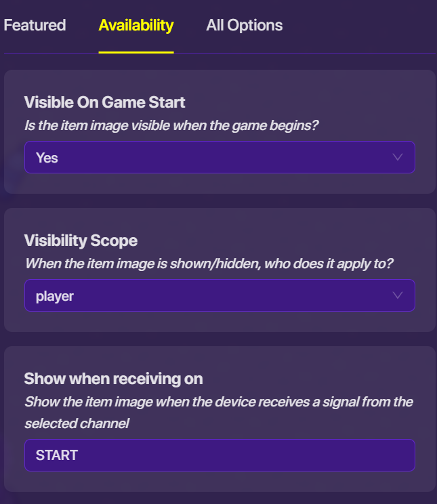Click the Visible On Game Start heading
The width and height of the screenshot is (437, 504).
(104, 102)
